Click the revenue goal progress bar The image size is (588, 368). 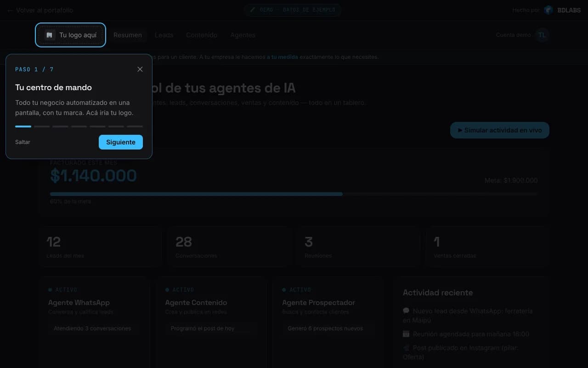tap(294, 194)
